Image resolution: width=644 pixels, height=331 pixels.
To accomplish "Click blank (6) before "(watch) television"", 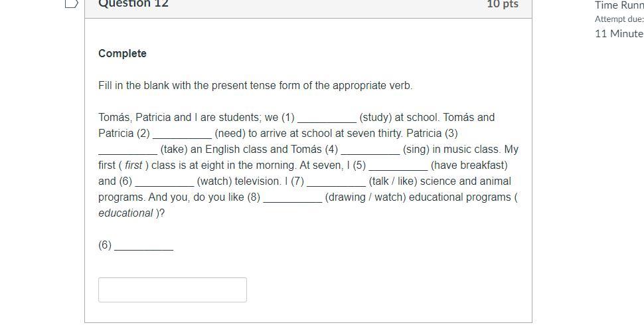I will [164, 182].
